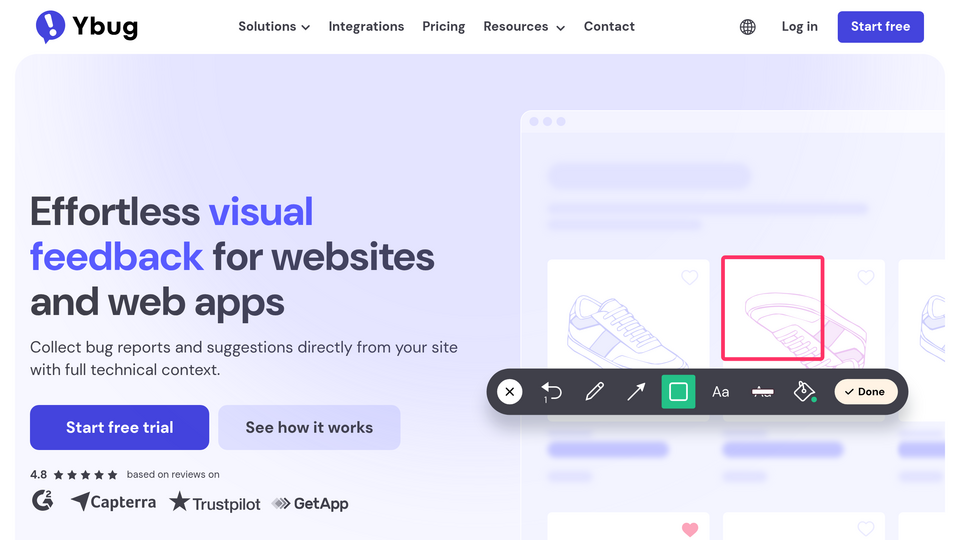The width and height of the screenshot is (960, 540).
Task: Open the language globe selector
Action: (x=747, y=27)
